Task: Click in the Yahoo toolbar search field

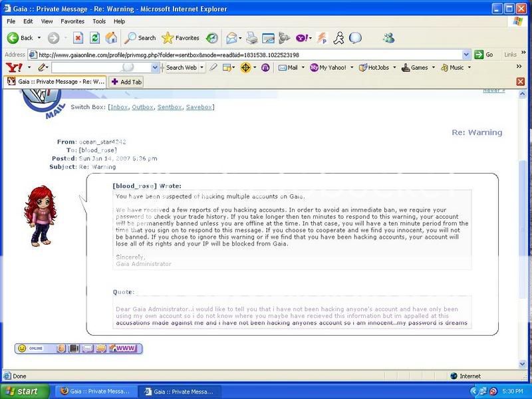Action: [100, 67]
